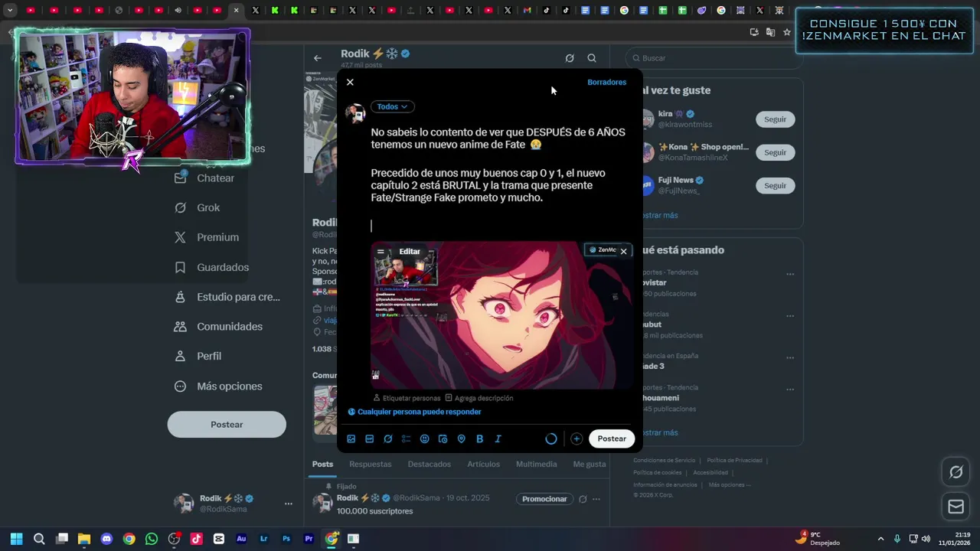Screen dimensions: 980x551
Task: Open Perfil in the sidebar
Action: click(198, 356)
